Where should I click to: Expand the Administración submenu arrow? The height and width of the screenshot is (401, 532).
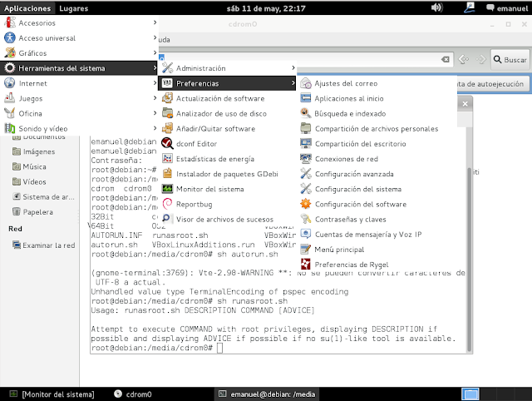pyautogui.click(x=293, y=68)
